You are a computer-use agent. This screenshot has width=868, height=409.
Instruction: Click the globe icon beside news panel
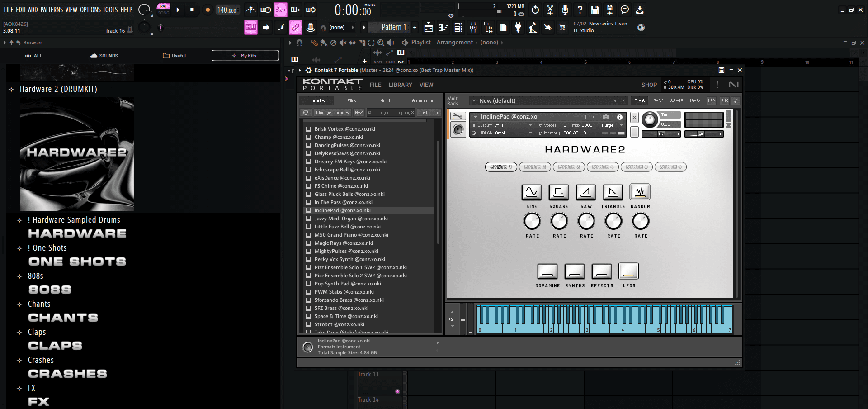click(x=641, y=27)
